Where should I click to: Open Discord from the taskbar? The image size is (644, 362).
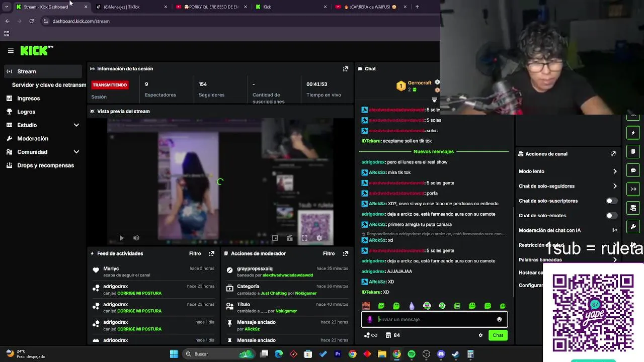(441, 354)
